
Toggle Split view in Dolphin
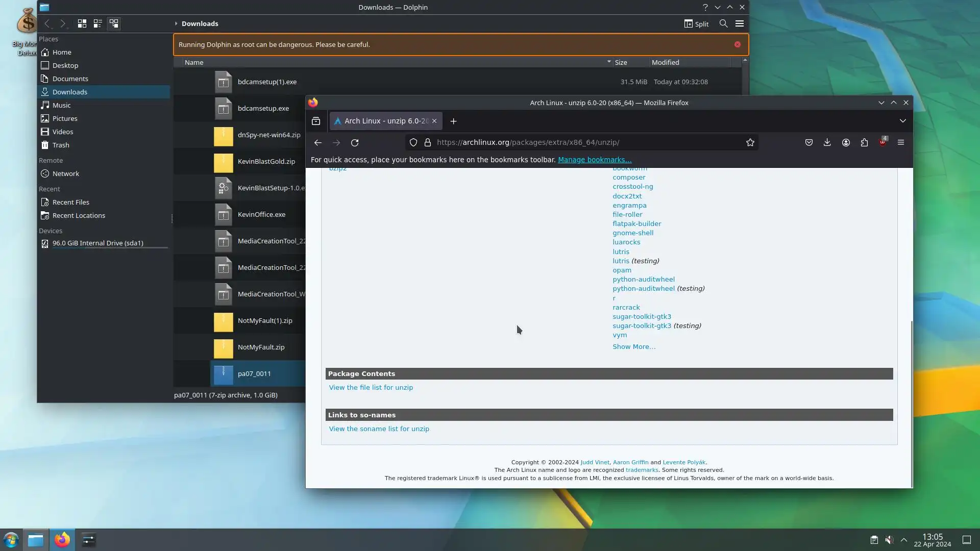[x=696, y=23]
